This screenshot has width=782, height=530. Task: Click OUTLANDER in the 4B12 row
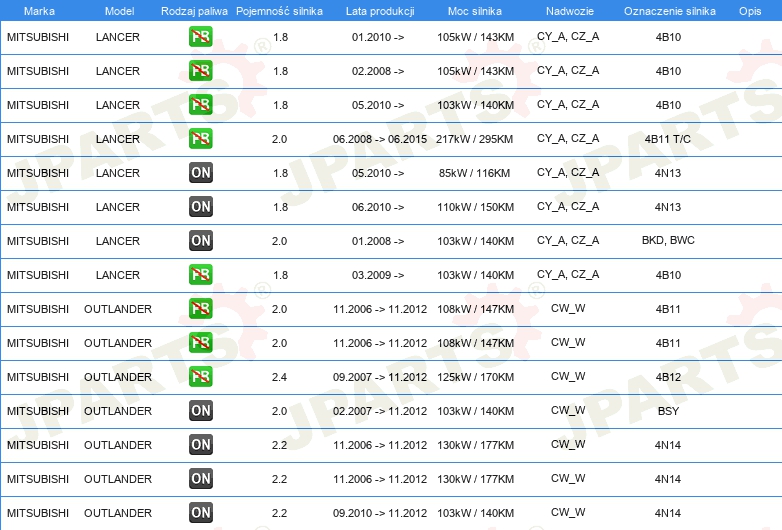(118, 377)
